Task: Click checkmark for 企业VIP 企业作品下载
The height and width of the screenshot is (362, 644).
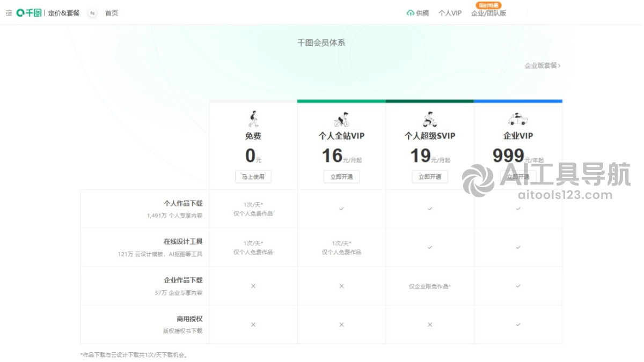Action: point(518,286)
